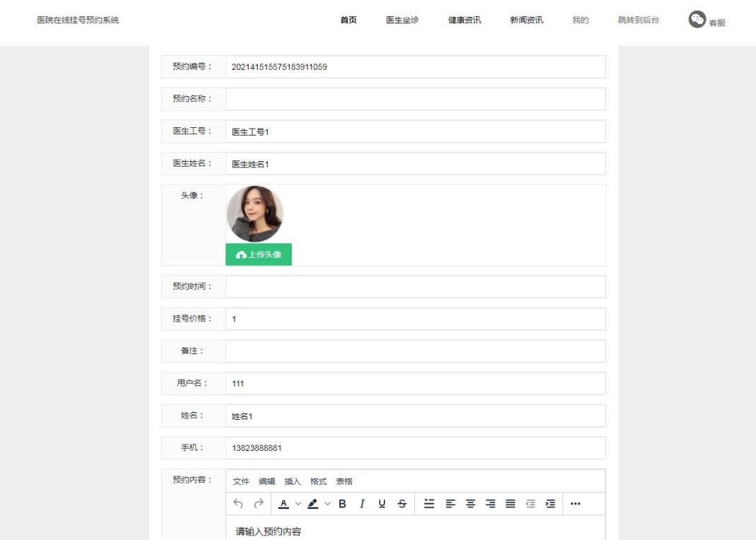Click the 医生姓名 input field
Screen dimensions: 756x540
[x=415, y=163]
